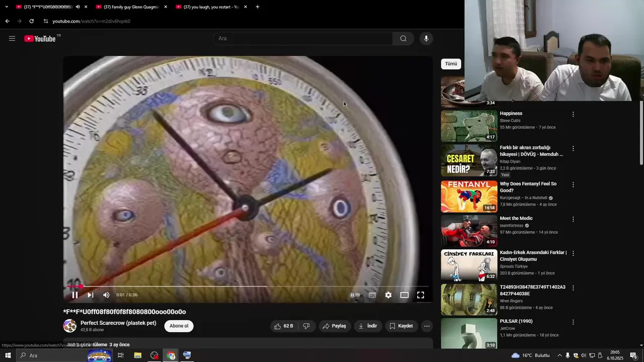This screenshot has width=644, height=362.
Task: Seek on the red video progress bar
Action: pos(248,287)
